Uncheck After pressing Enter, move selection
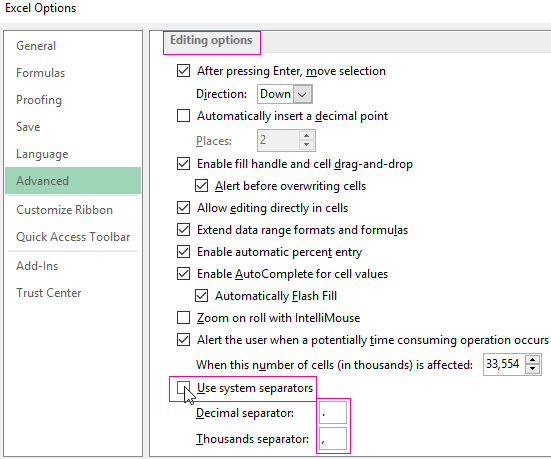The height and width of the screenshot is (459, 551). 183,71
